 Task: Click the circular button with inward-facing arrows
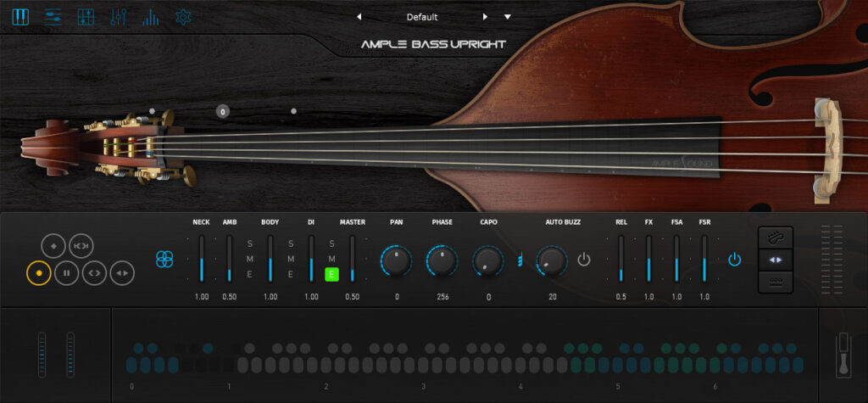click(x=81, y=245)
